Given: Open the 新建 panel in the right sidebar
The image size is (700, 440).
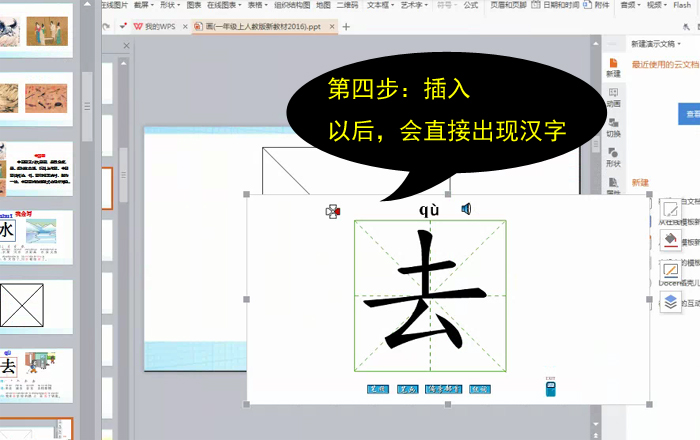Looking at the screenshot, I should [613, 64].
